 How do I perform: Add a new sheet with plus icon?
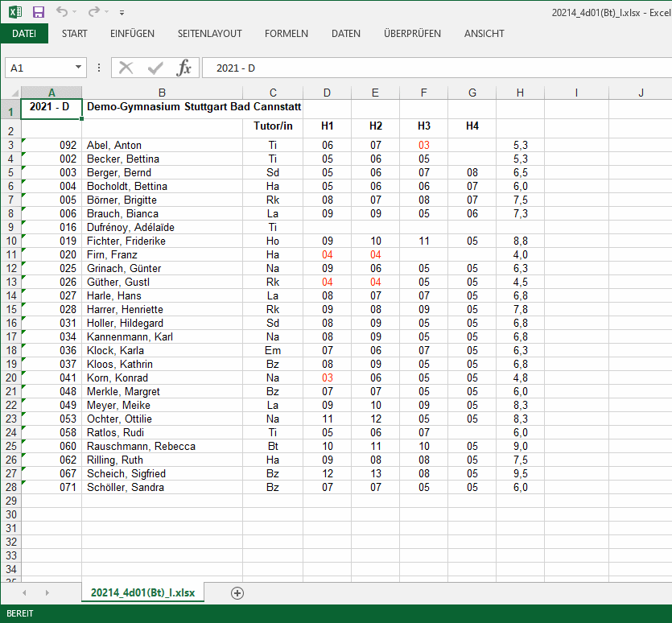237,592
